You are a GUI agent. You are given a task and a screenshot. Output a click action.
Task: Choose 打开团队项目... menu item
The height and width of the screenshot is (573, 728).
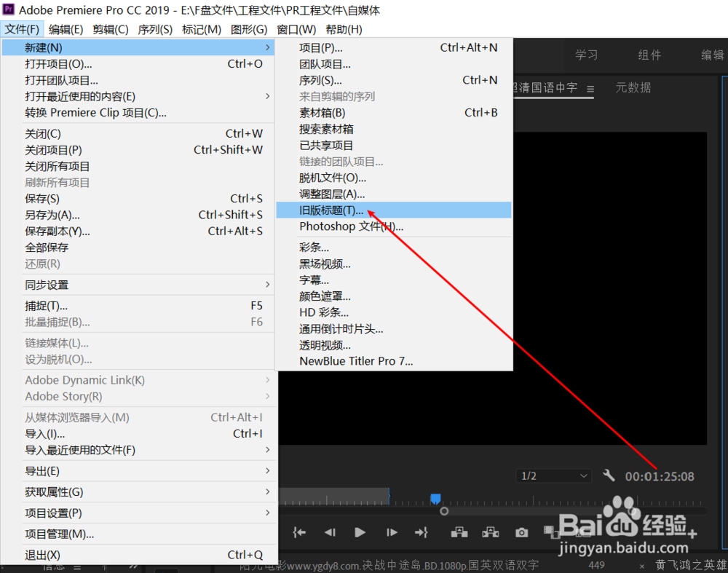pyautogui.click(x=138, y=80)
